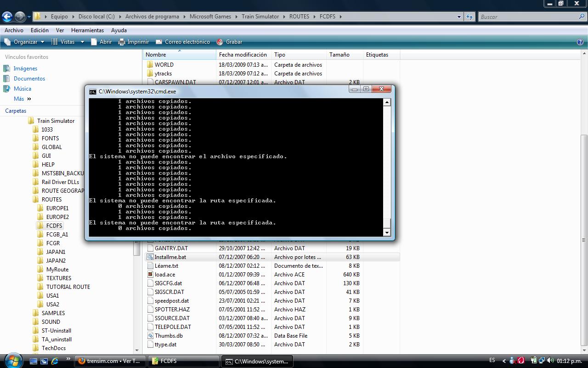The width and height of the screenshot is (588, 368).
Task: Expand the Vistas dropdown arrow
Action: point(82,42)
